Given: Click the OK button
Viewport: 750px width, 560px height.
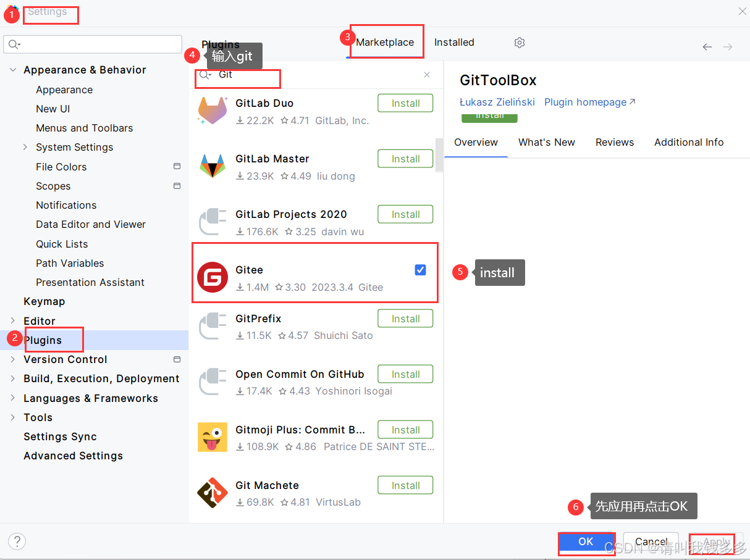Looking at the screenshot, I should point(586,541).
